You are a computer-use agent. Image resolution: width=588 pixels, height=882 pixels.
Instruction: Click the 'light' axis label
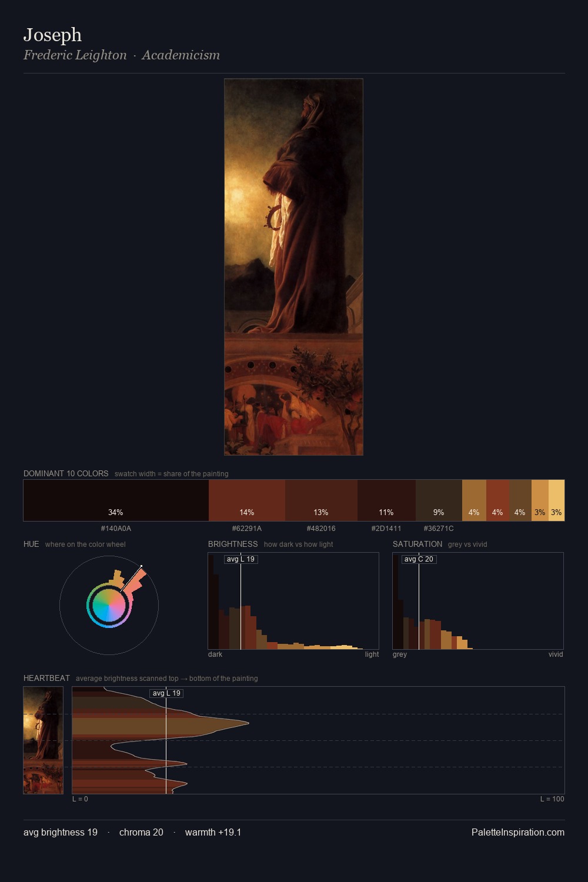tap(372, 654)
